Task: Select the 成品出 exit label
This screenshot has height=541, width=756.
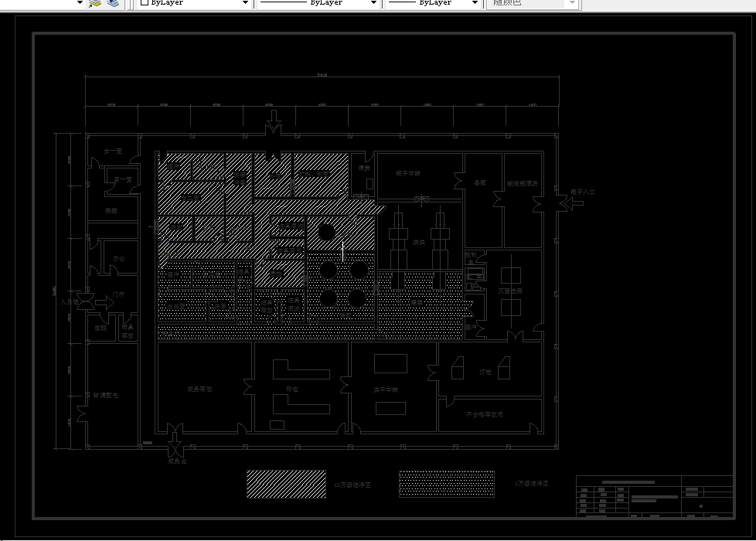Action: click(x=177, y=461)
